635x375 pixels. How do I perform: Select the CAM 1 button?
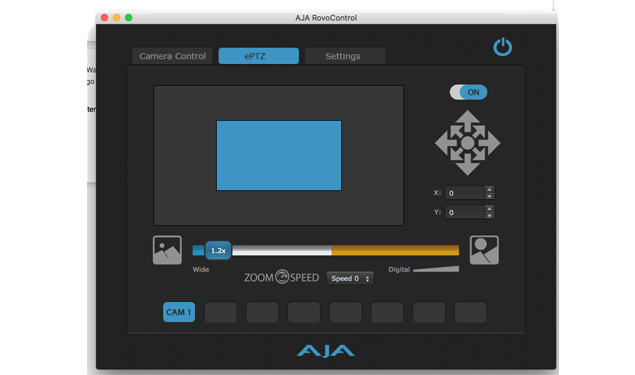click(x=179, y=312)
